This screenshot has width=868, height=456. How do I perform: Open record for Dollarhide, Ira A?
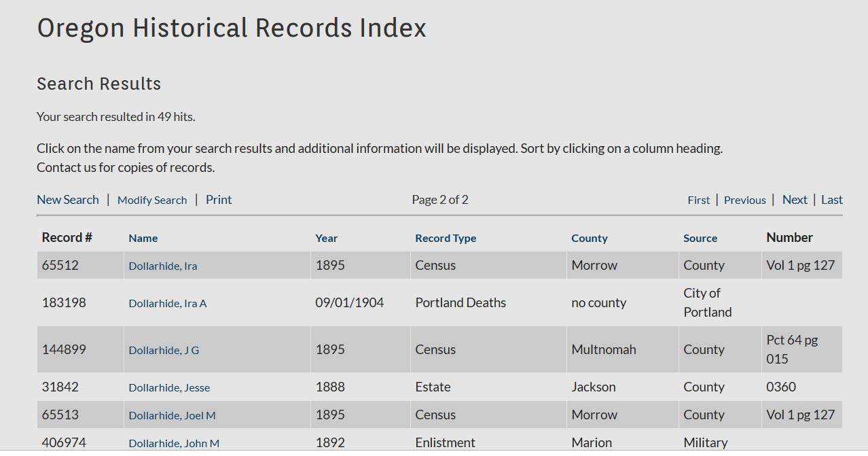pos(168,304)
